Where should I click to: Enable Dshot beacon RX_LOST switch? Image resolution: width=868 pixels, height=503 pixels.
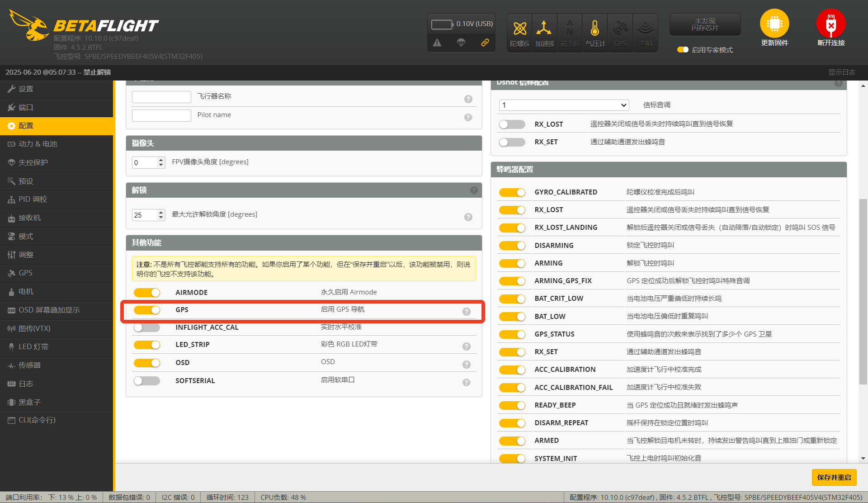(x=512, y=124)
